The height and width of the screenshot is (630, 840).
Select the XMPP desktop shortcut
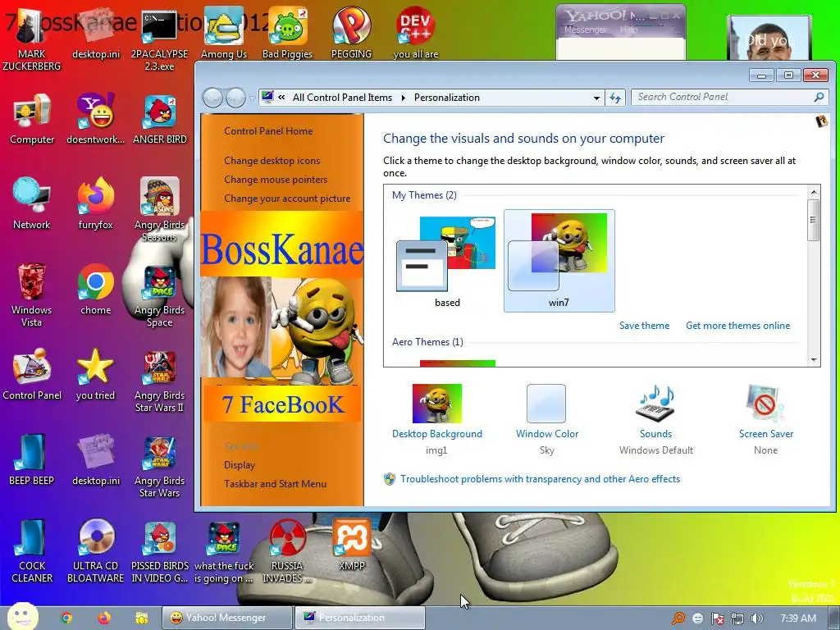coord(351,545)
